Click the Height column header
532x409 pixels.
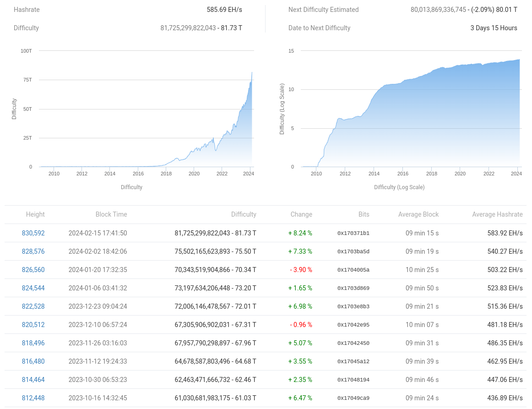click(35, 214)
